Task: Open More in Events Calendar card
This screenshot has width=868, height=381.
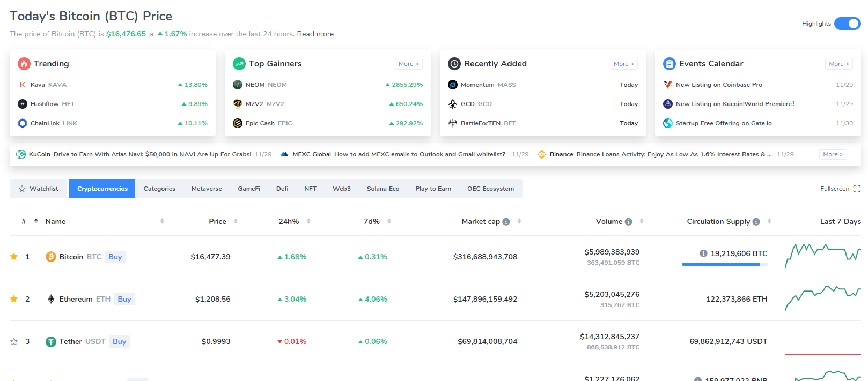Action: click(x=839, y=64)
